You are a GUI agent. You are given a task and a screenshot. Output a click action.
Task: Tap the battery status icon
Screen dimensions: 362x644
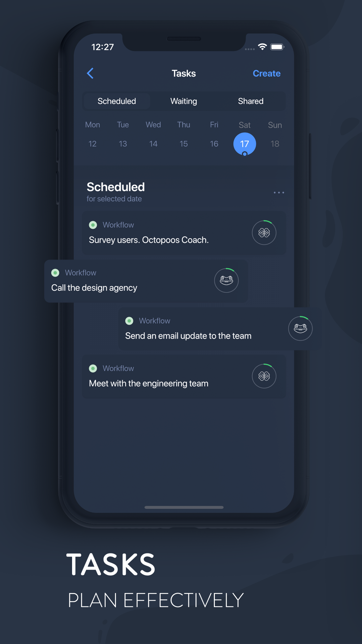[277, 47]
